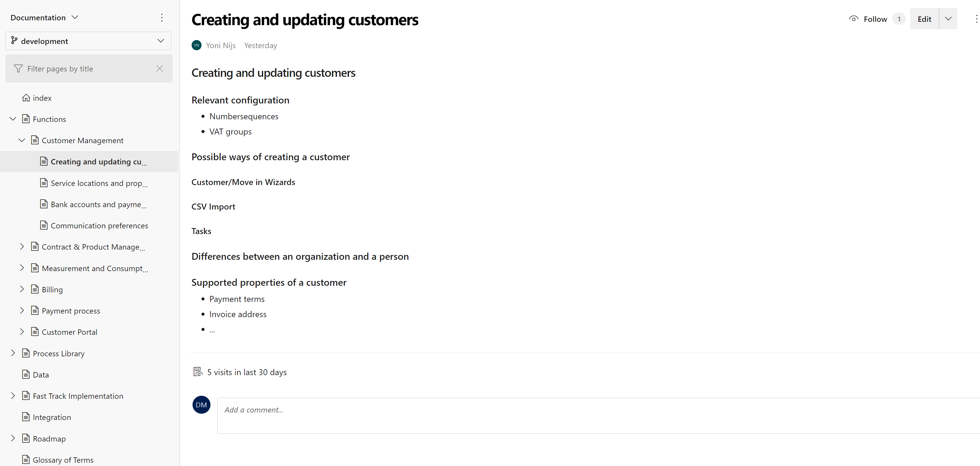Click the Yoni Nijs author avatar

(x=196, y=45)
